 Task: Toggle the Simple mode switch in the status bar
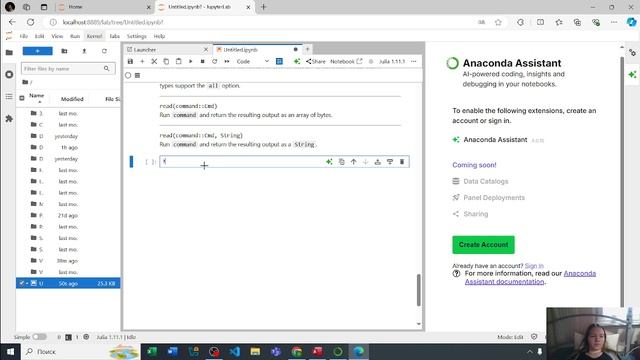pos(39,337)
